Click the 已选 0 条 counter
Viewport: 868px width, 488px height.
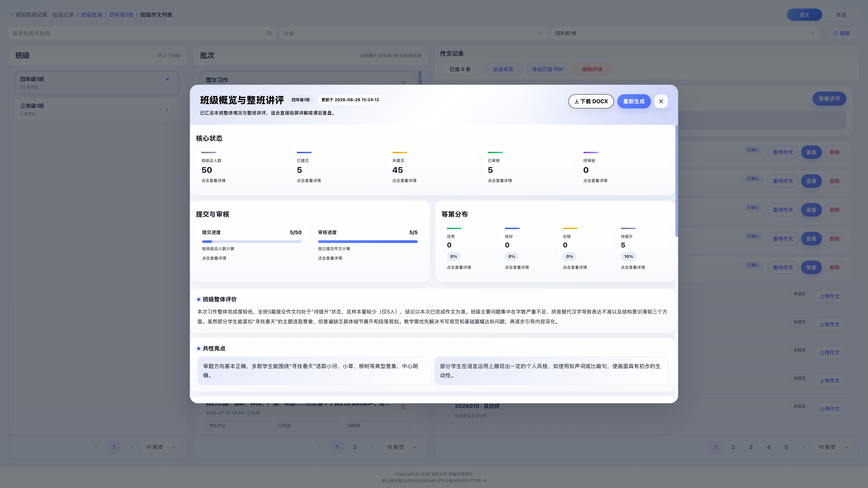(460, 69)
